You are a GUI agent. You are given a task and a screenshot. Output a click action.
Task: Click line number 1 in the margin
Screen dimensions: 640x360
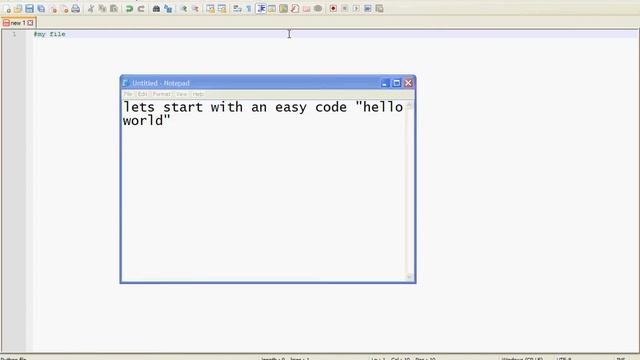(14, 34)
